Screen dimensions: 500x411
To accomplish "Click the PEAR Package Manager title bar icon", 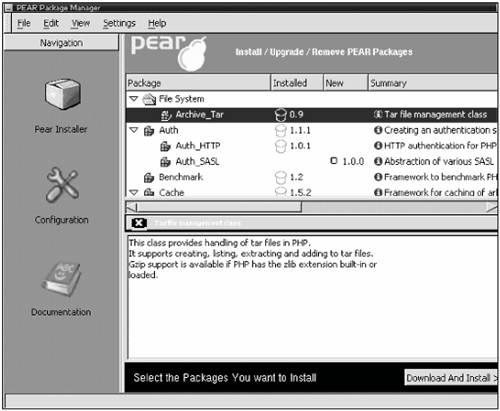I will click(x=9, y=8).
